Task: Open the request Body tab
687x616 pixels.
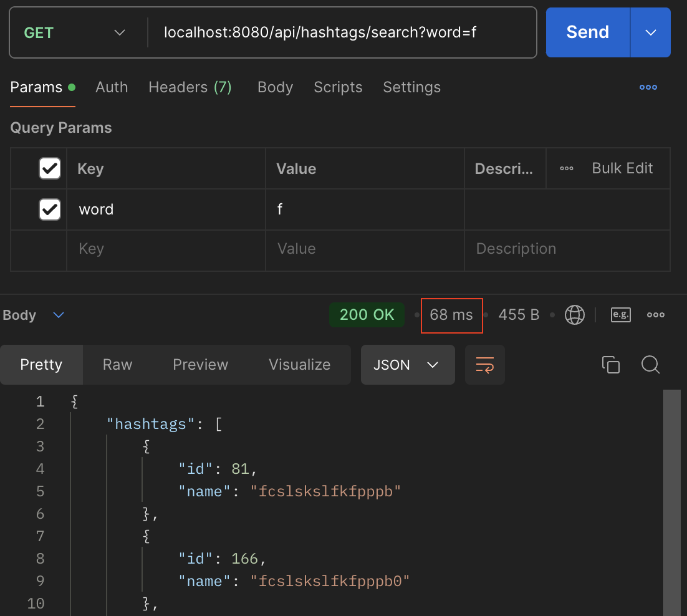Action: pos(275,87)
